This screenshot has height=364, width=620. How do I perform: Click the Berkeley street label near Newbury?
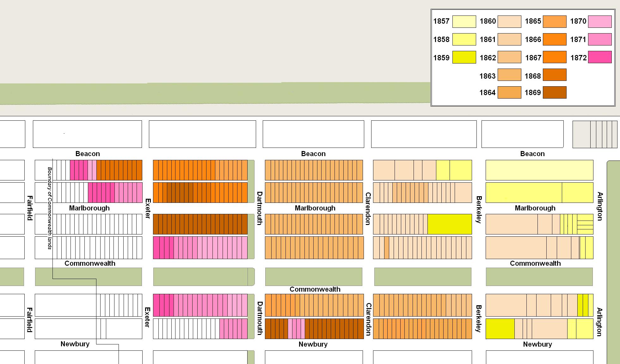[x=479, y=318]
